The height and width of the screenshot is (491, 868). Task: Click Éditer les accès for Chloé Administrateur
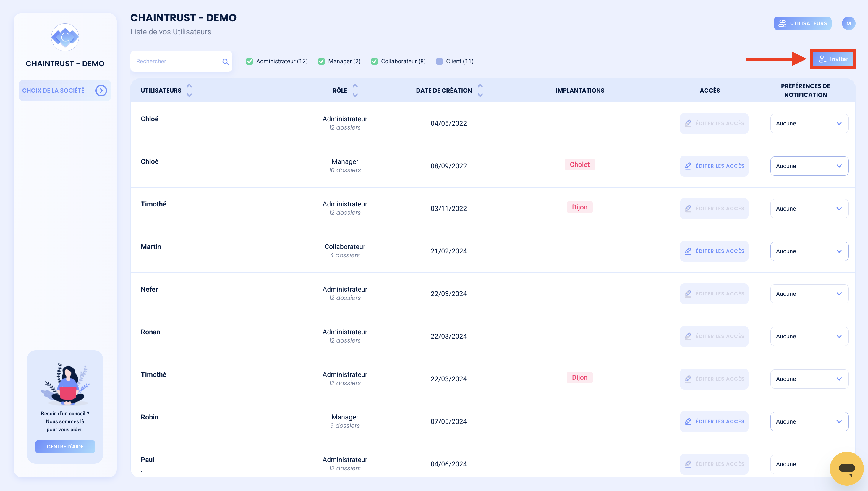(714, 123)
